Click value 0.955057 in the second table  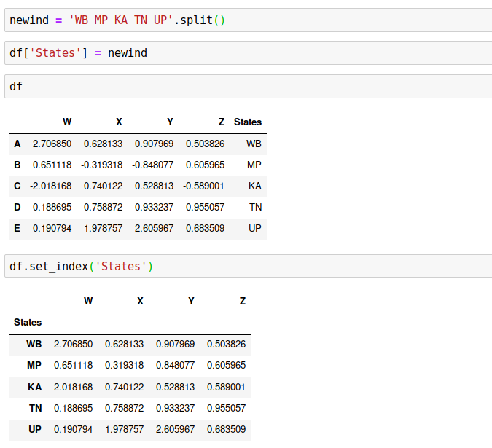click(226, 409)
